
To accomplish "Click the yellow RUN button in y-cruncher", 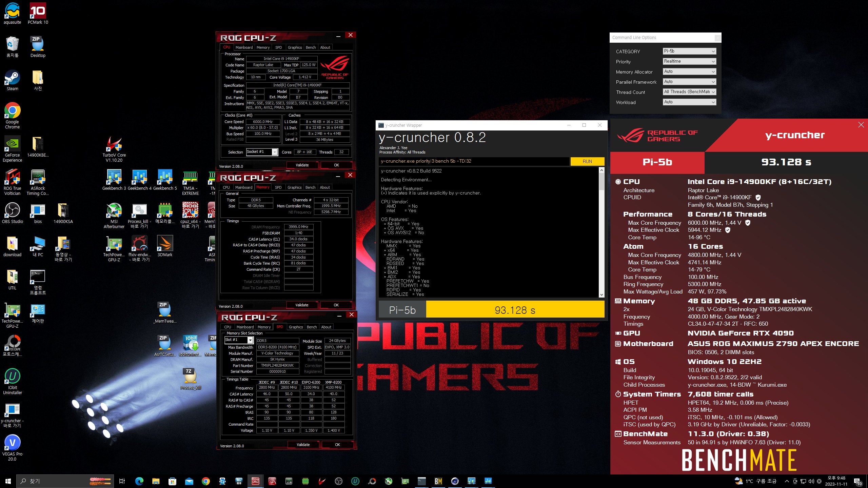I will pyautogui.click(x=587, y=161).
